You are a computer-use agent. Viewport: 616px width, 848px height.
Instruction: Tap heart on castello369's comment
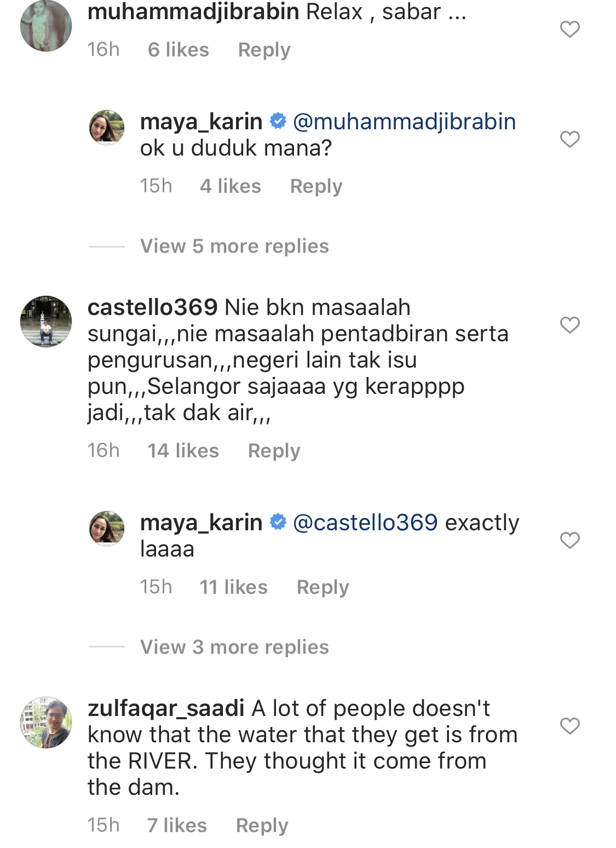pos(569,325)
